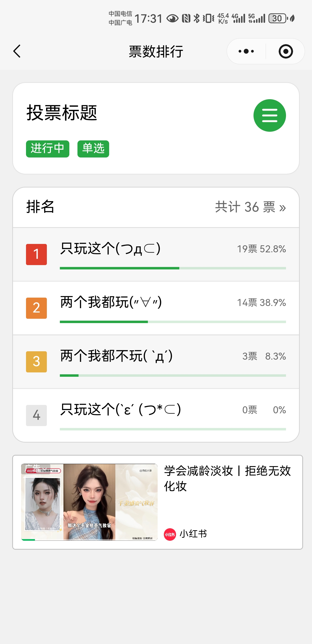Tap the back arrow icon

[x=17, y=51]
